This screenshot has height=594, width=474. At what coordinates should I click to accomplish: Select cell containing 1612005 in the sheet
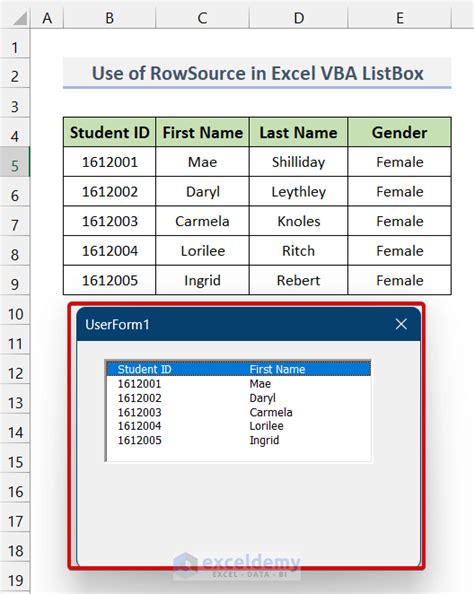click(110, 280)
